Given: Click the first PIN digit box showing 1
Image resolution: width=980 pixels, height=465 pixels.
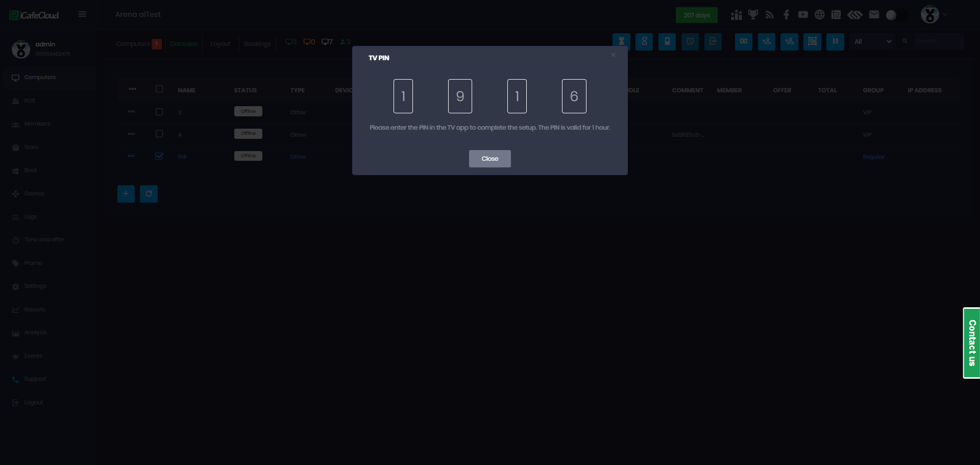Looking at the screenshot, I should pyautogui.click(x=403, y=96).
